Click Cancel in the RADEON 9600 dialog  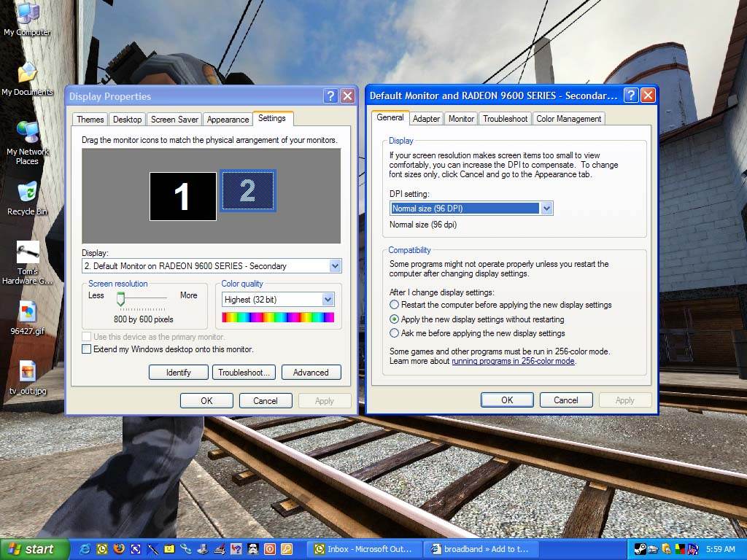click(566, 400)
